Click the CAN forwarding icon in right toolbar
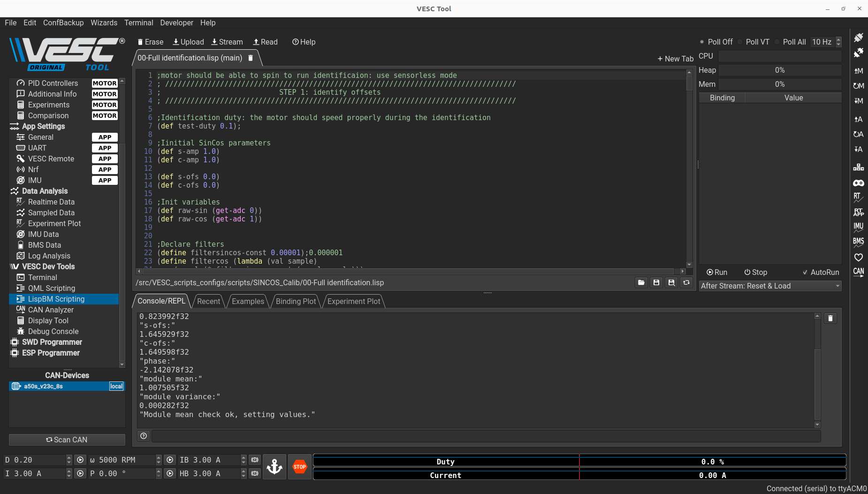Screen dimensions: 868x494 tap(858, 272)
